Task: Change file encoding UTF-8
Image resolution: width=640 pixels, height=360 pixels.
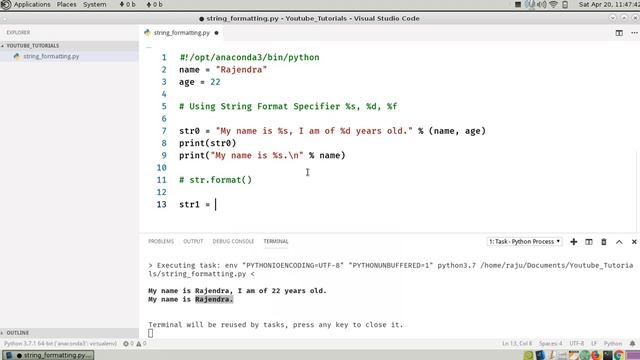Action: click(x=577, y=344)
